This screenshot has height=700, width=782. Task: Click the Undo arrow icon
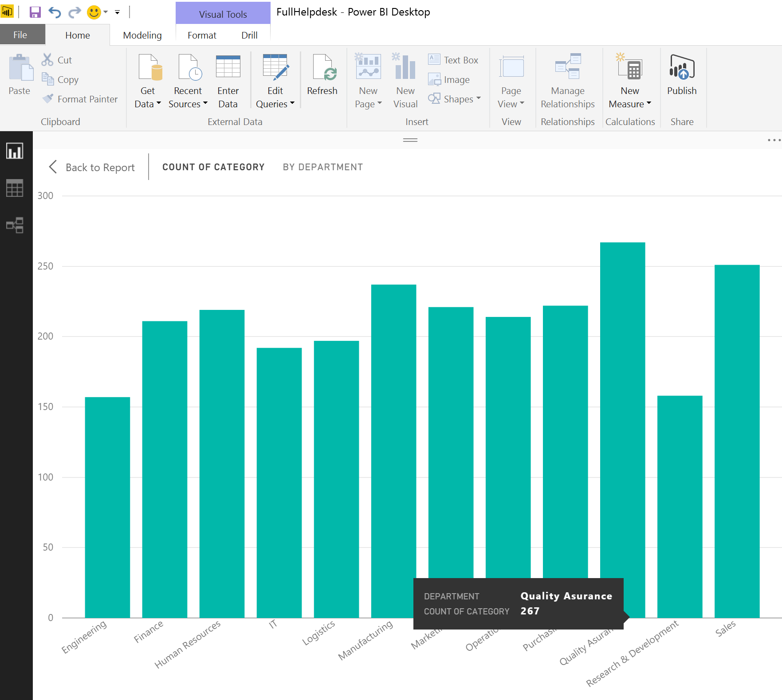pos(55,12)
